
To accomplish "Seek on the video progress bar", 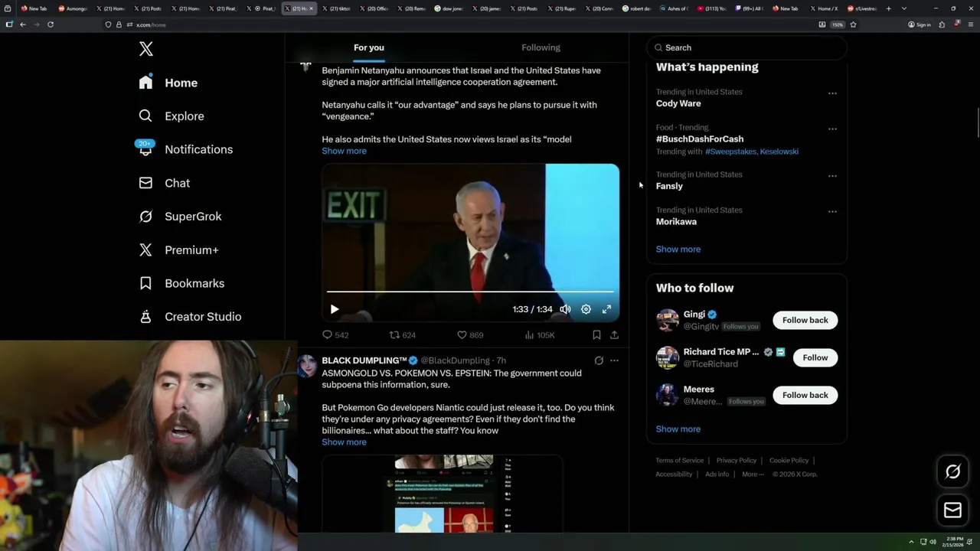I will [470, 292].
